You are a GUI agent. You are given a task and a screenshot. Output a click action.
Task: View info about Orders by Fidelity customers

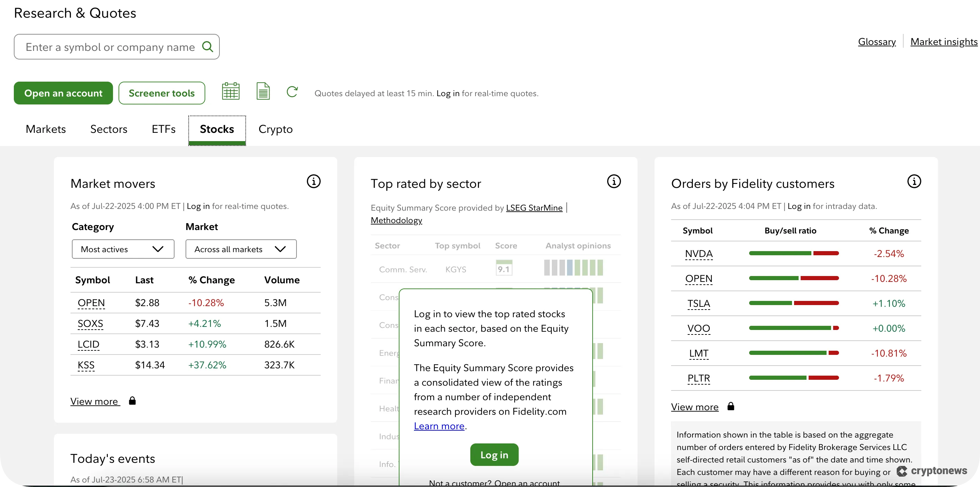[915, 182]
